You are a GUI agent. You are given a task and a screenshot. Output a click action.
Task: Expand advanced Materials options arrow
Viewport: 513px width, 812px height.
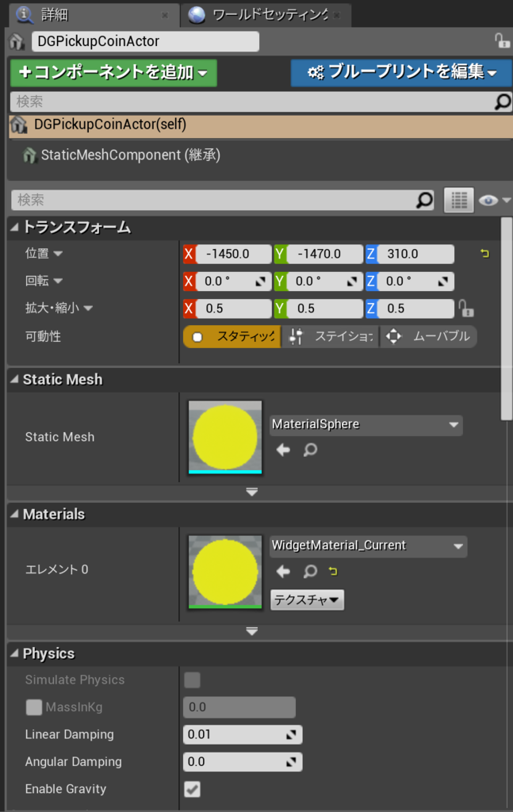(251, 630)
